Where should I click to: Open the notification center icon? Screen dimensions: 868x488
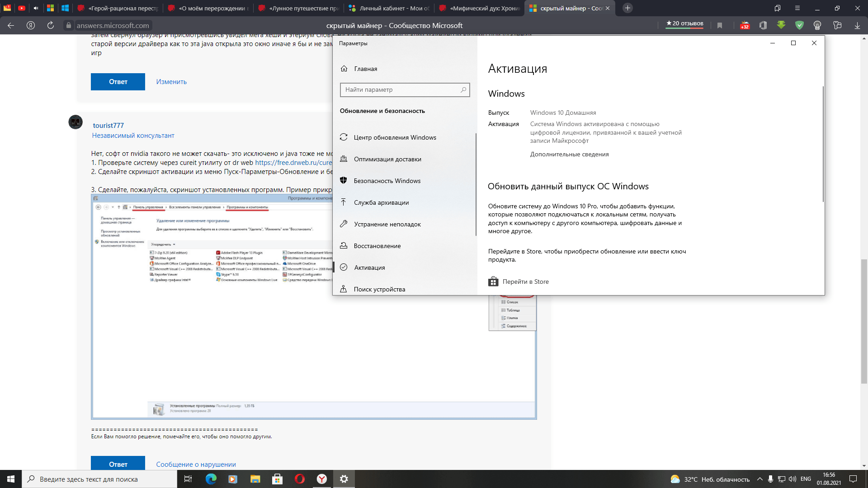point(853,479)
